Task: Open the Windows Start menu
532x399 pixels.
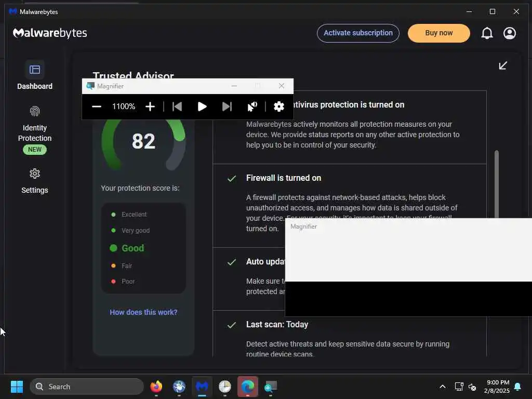Action: [17, 387]
